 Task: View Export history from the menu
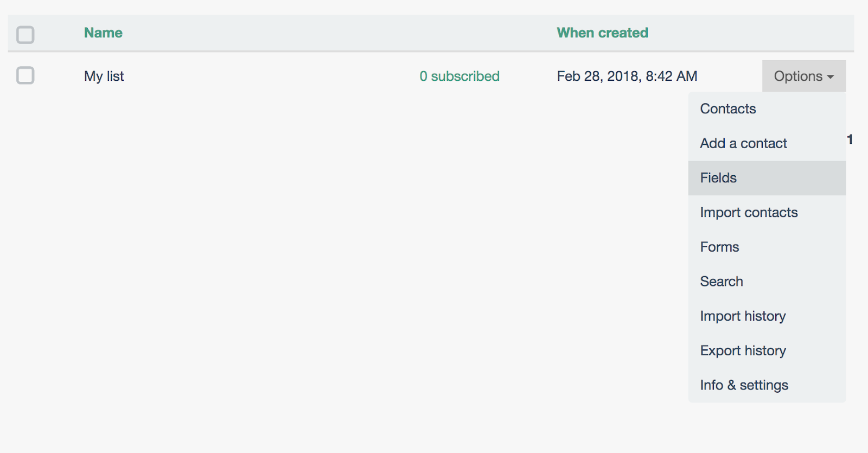coord(743,350)
